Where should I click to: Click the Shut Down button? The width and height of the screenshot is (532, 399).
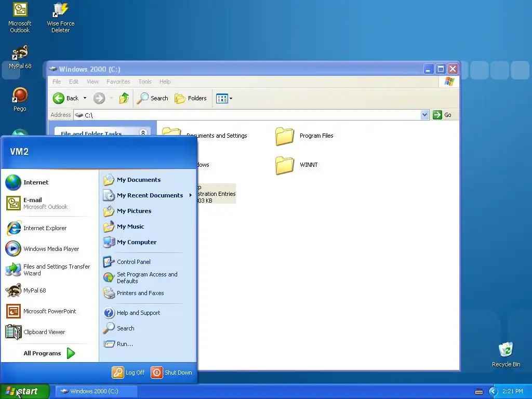tap(171, 373)
